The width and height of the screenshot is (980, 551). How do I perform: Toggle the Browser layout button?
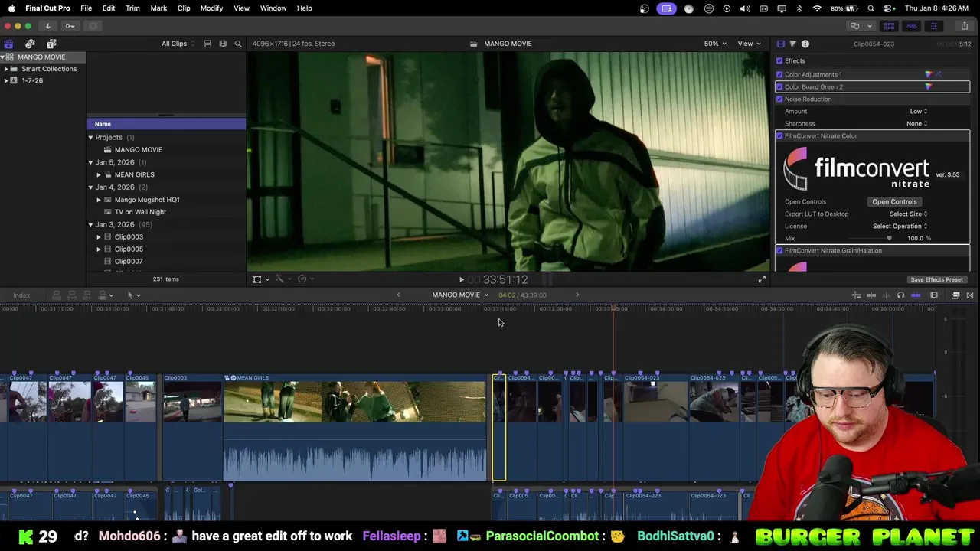pyautogui.click(x=889, y=26)
